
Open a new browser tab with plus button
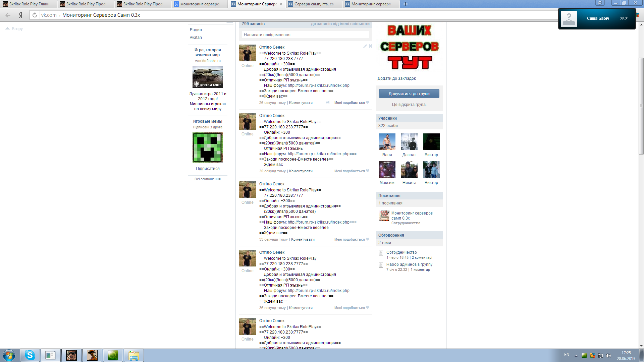pyautogui.click(x=405, y=4)
